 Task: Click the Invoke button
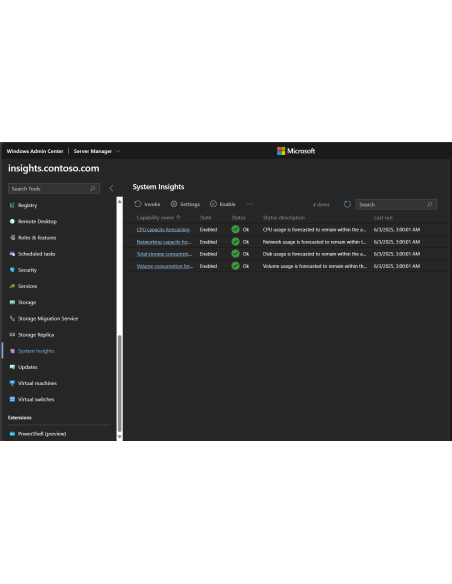(x=147, y=204)
